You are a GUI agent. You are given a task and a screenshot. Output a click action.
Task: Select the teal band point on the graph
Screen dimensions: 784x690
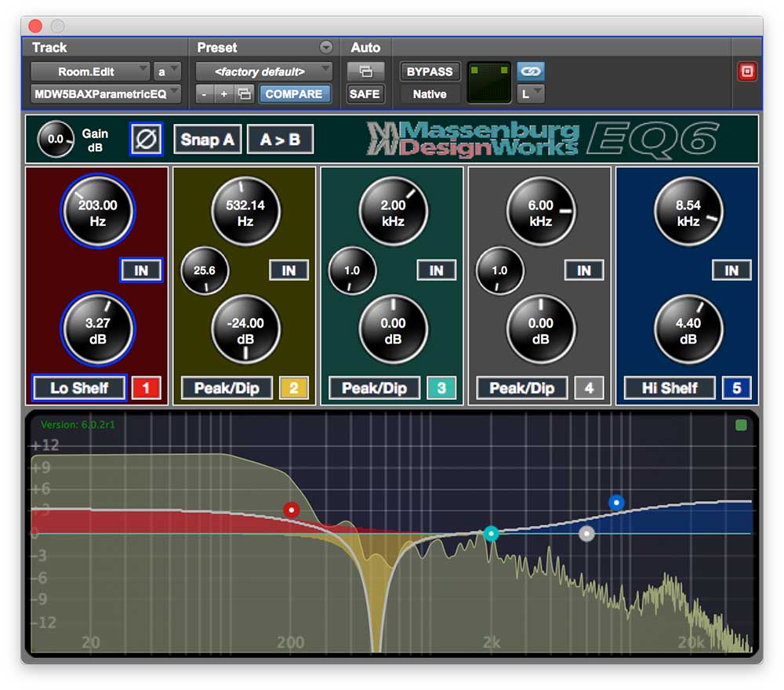coord(492,533)
